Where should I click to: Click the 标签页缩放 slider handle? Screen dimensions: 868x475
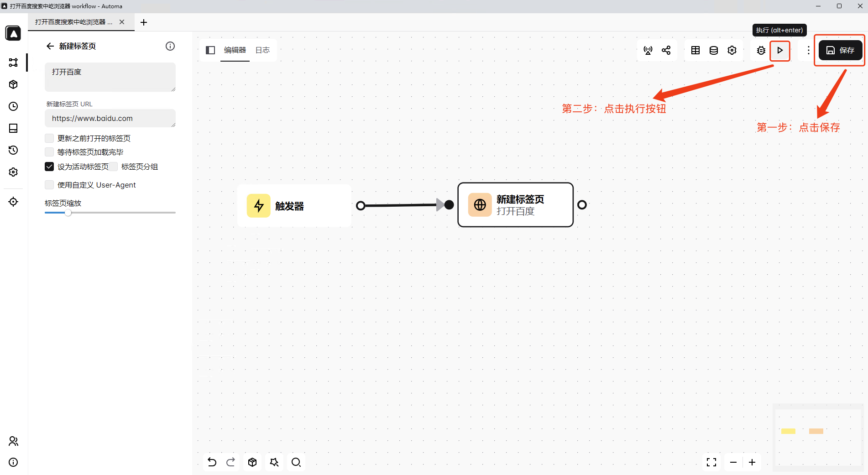pyautogui.click(x=68, y=213)
